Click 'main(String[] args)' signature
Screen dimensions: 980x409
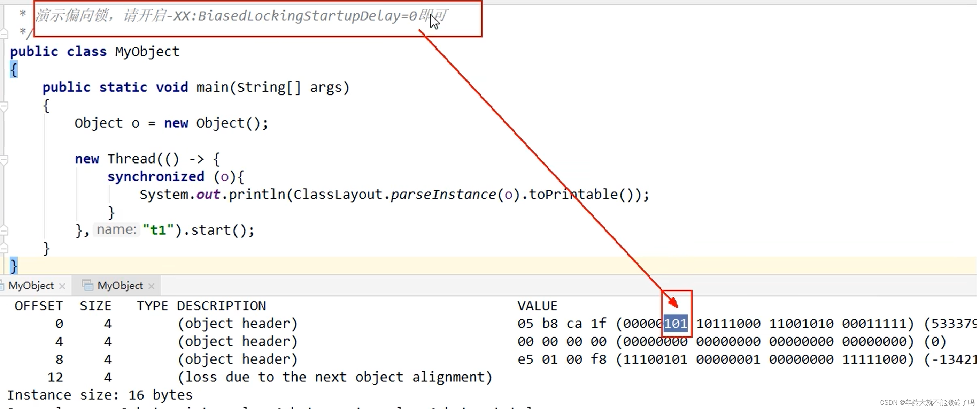(273, 88)
